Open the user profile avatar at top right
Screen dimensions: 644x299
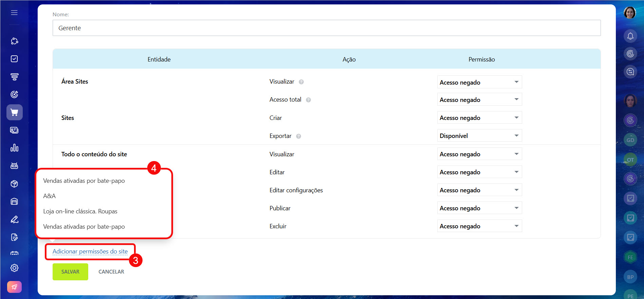click(x=630, y=13)
